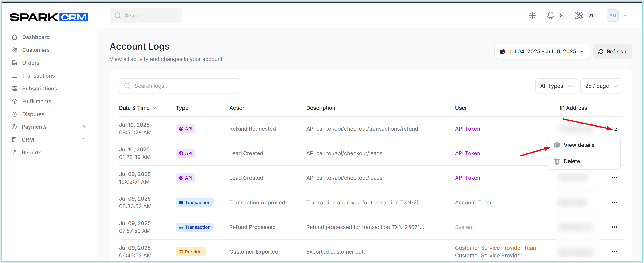Screen dimensions: 644x263
Task: Choose Delete from the context menu
Action: point(571,161)
